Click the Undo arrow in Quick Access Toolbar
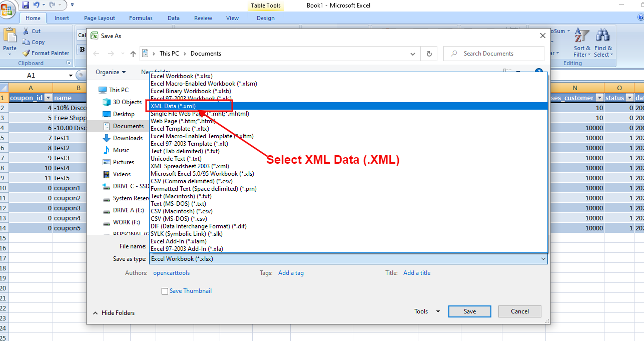This screenshot has width=644, height=341. click(36, 5)
